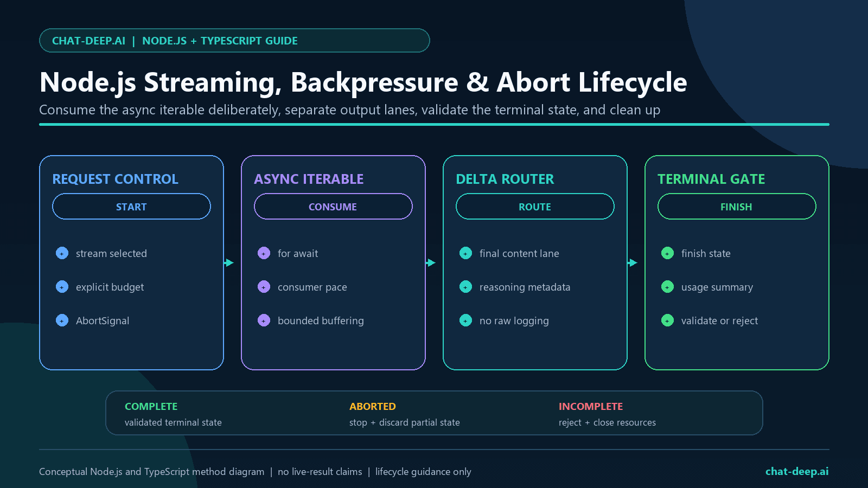Click the green bullet beside finish state
The width and height of the screenshot is (868, 488).
pos(667,253)
